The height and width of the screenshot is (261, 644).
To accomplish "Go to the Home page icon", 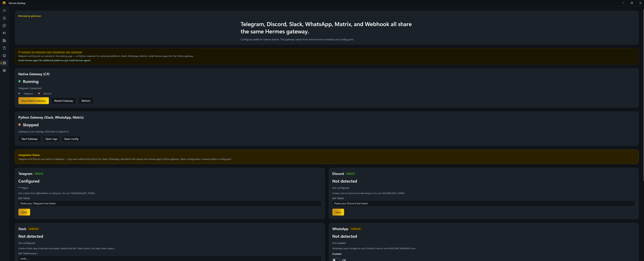I will coord(4,18).
